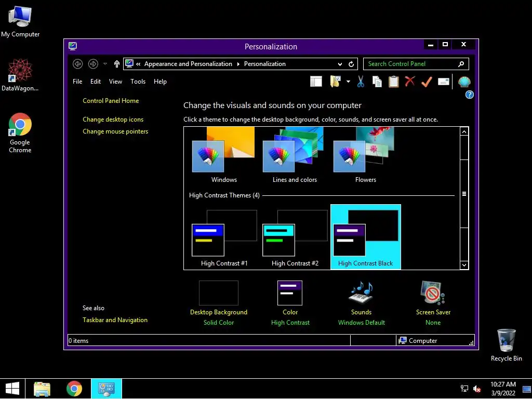Click the envelope E-mail icon
This screenshot has height=399, width=532.
[x=444, y=82]
